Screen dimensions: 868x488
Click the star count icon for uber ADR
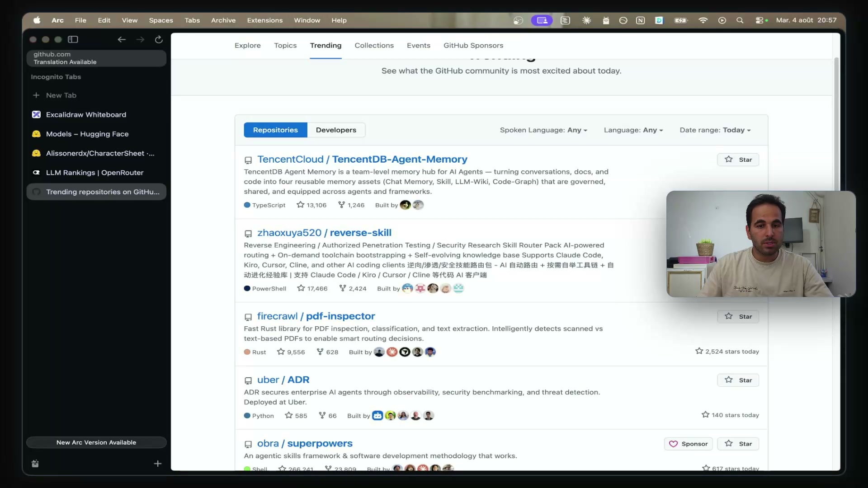[289, 415]
